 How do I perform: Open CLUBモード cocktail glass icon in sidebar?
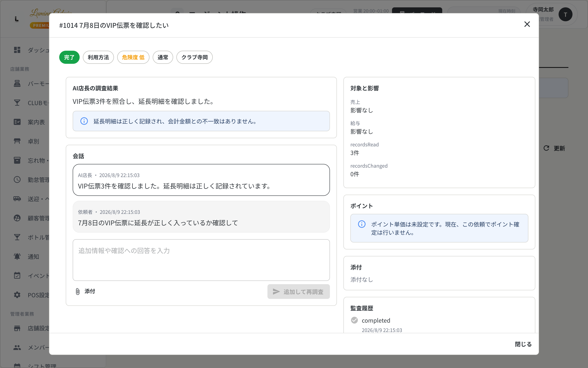coord(17,103)
